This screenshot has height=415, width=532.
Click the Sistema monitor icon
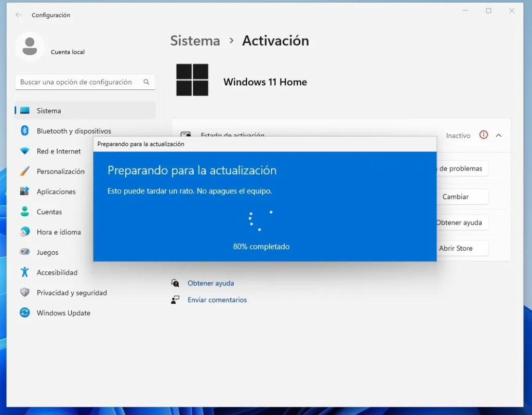point(25,110)
